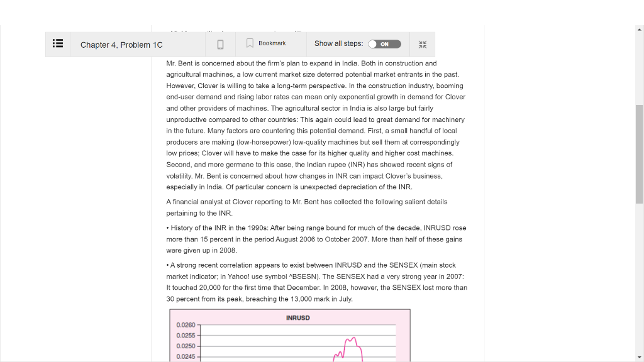Click the mobile device view icon

(x=221, y=44)
